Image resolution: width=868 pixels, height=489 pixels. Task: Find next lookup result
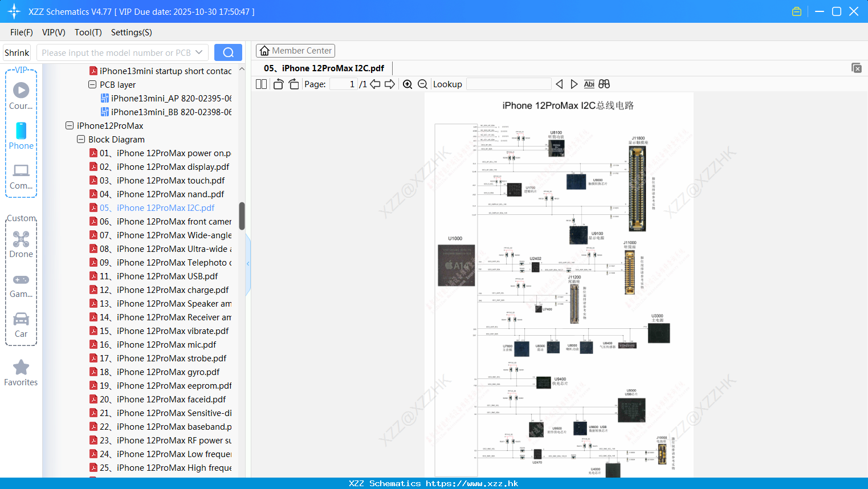[574, 84]
